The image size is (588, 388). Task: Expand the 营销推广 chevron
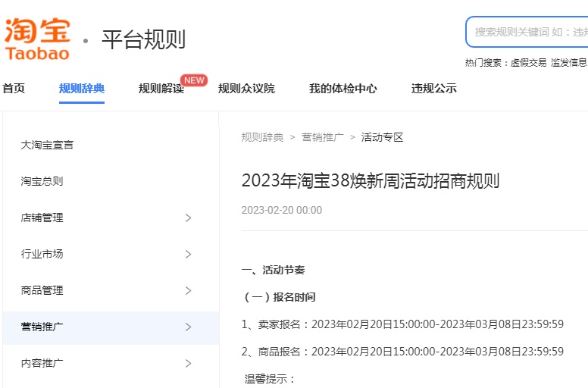[x=188, y=327]
